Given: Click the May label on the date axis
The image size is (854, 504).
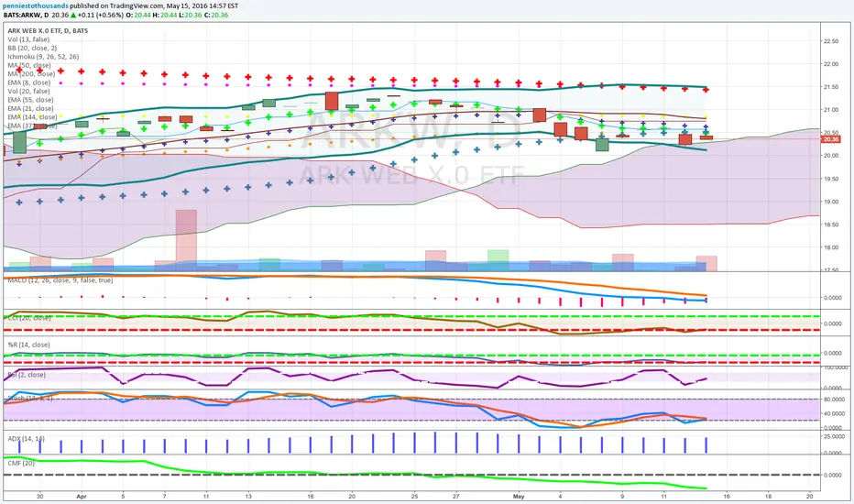Looking at the screenshot, I should [x=519, y=497].
